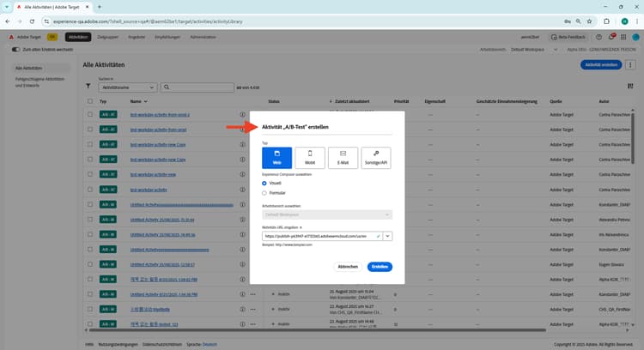Click the Abbrechen button
This screenshot has height=350, width=644.
click(x=348, y=267)
